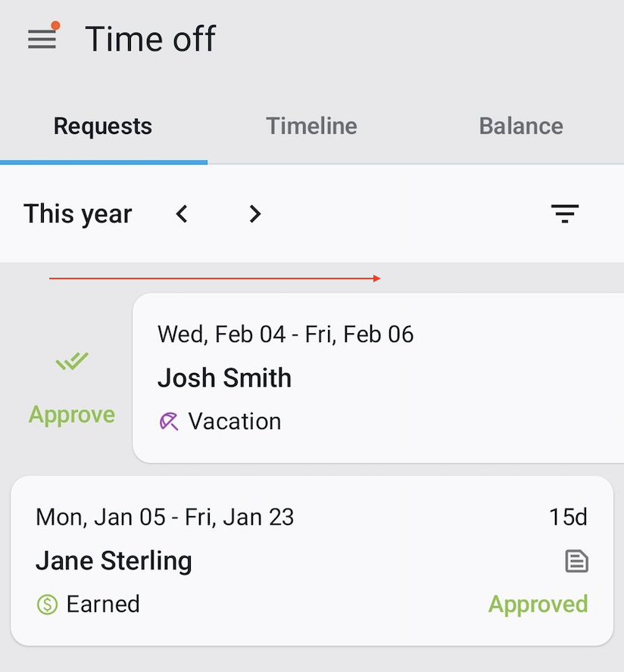Click the 15d duration on Jane's request

(x=568, y=518)
